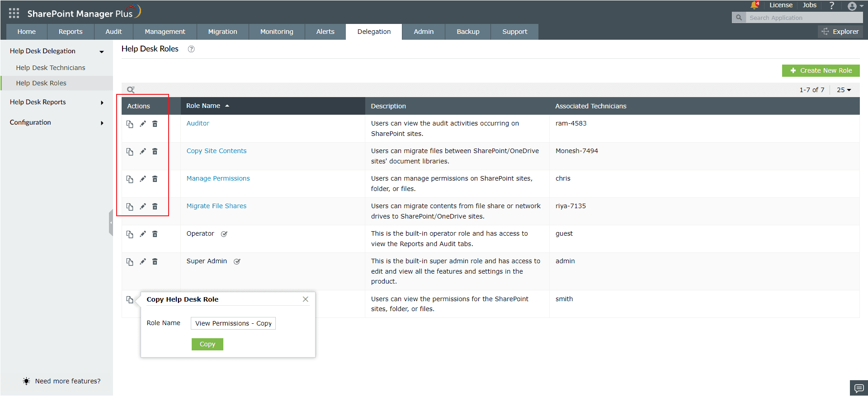Viewport: 868px width, 396px height.
Task: Delete the Manage Permissions role
Action: tap(155, 179)
